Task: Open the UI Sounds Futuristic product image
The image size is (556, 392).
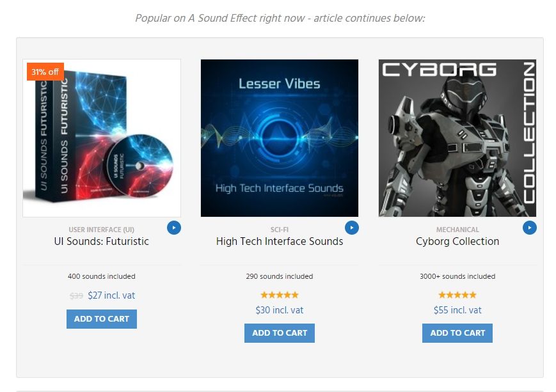Action: 102,138
